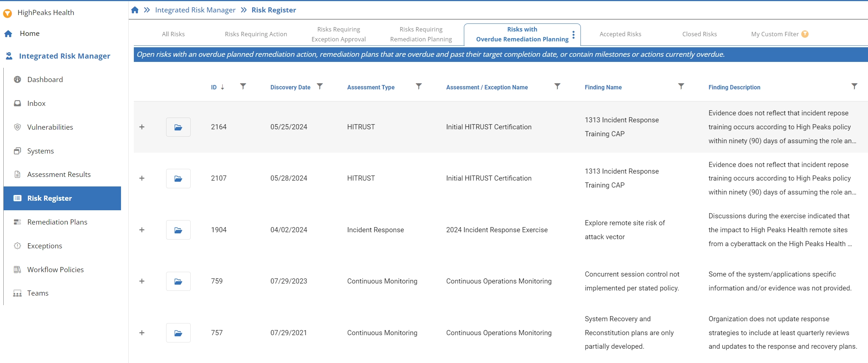Click the discovery date 07/29/2021

[x=289, y=333]
